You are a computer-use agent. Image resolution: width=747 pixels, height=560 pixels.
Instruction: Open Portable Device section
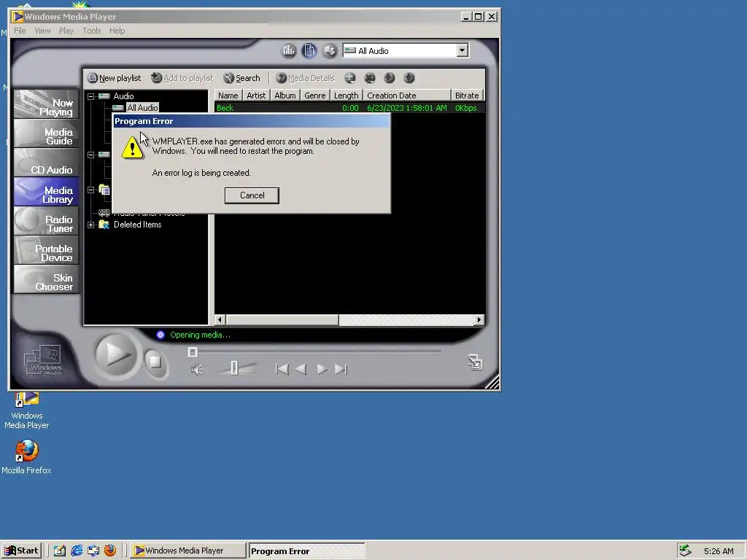click(x=46, y=251)
